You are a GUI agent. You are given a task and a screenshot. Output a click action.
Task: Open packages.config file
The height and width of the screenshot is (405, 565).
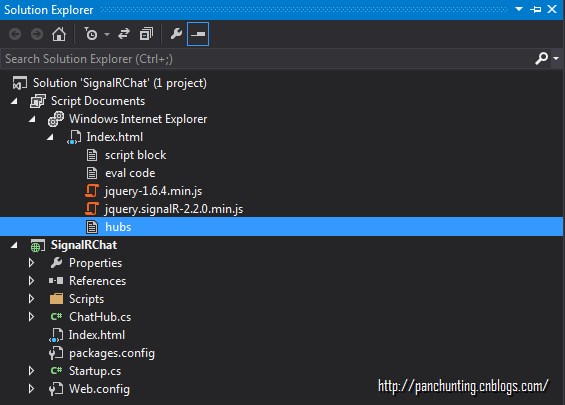pyautogui.click(x=112, y=353)
